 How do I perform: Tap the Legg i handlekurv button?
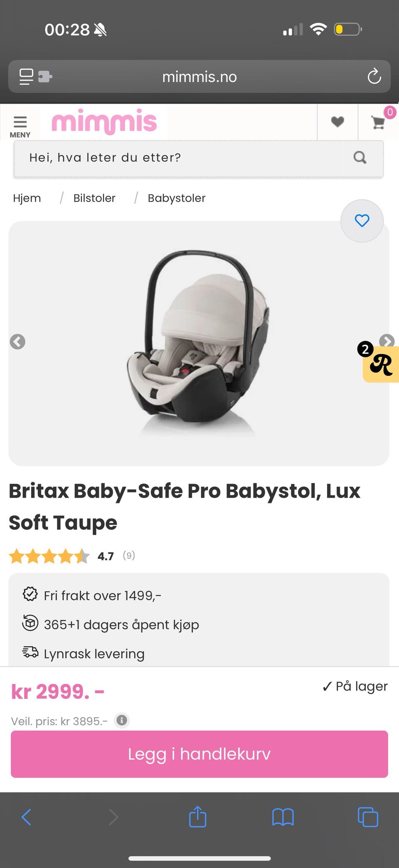(199, 754)
